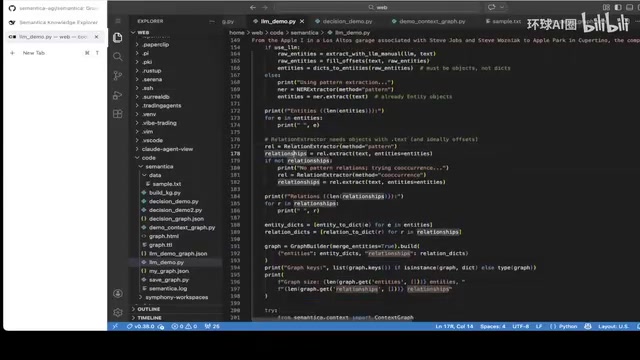Open the Manage gear icon

point(118,312)
